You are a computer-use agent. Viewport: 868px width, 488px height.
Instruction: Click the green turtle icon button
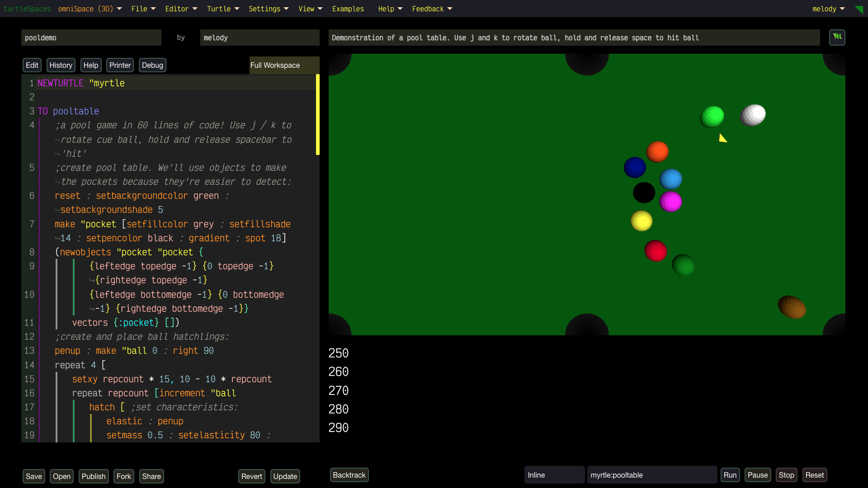(x=837, y=37)
